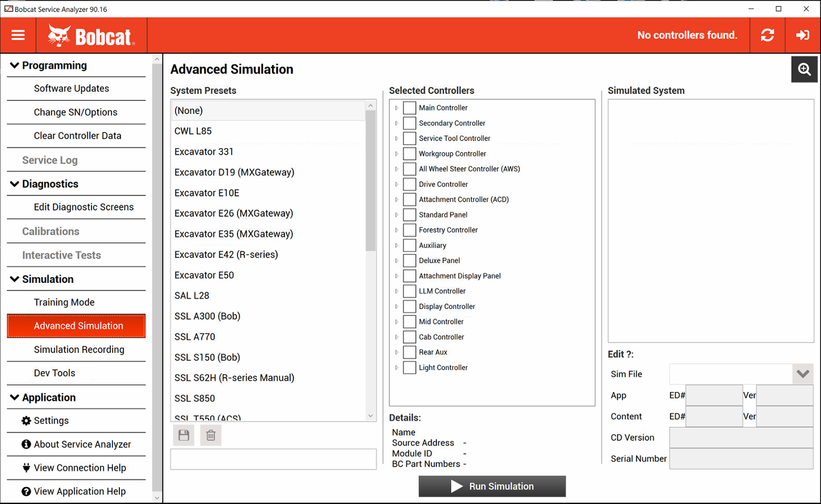
Task: Expand the Forestry Controller node
Action: pyautogui.click(x=397, y=230)
